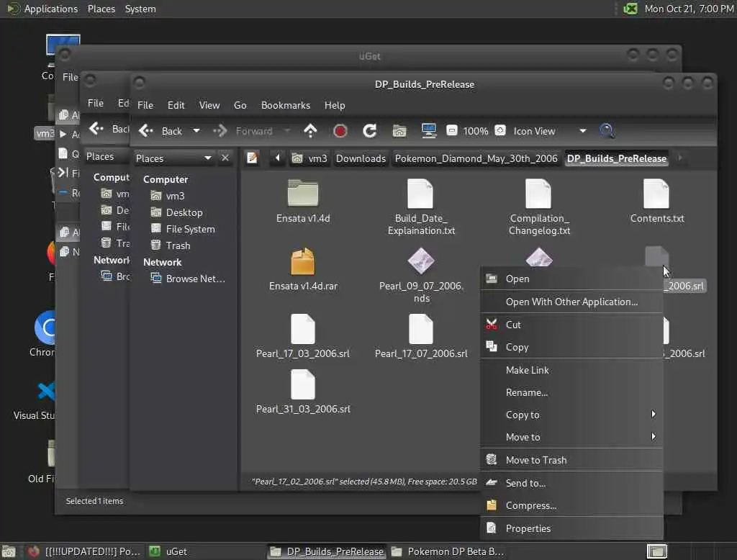This screenshot has width=737, height=560.
Task: Select the Pearl_31_03_2006.srl file
Action: [303, 392]
